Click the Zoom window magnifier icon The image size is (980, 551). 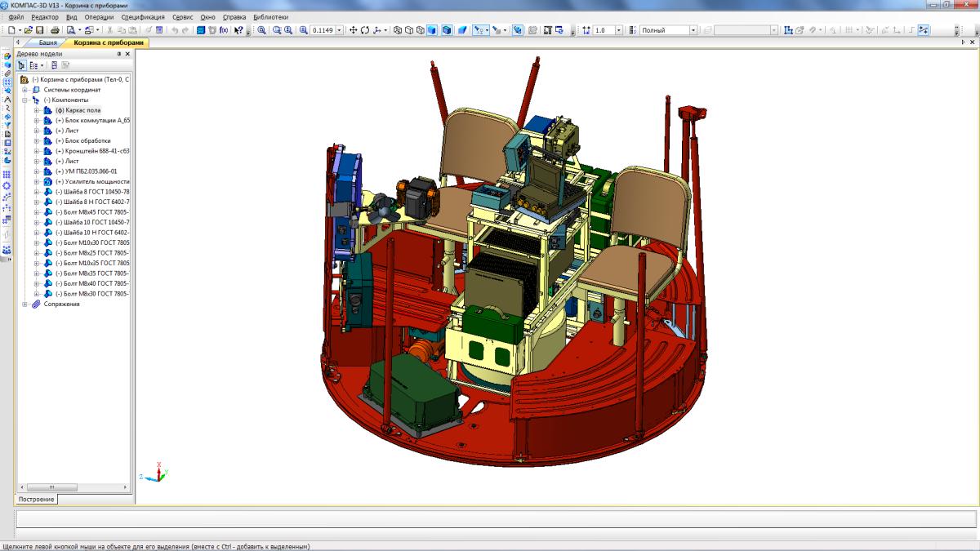[x=261, y=30]
